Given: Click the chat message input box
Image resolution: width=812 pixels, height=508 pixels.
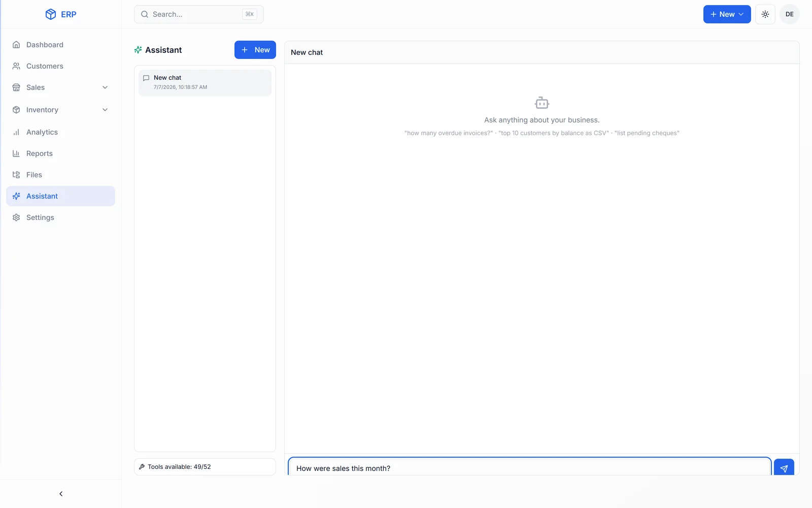Looking at the screenshot, I should 530,467.
